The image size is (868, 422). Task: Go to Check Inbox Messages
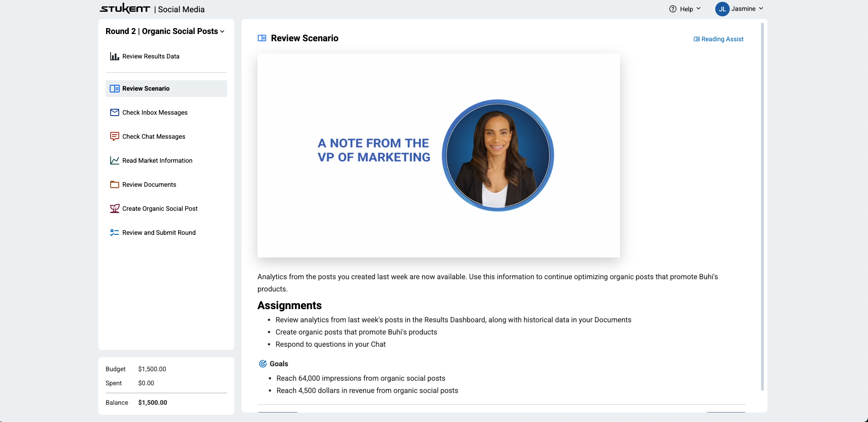[x=166, y=112]
